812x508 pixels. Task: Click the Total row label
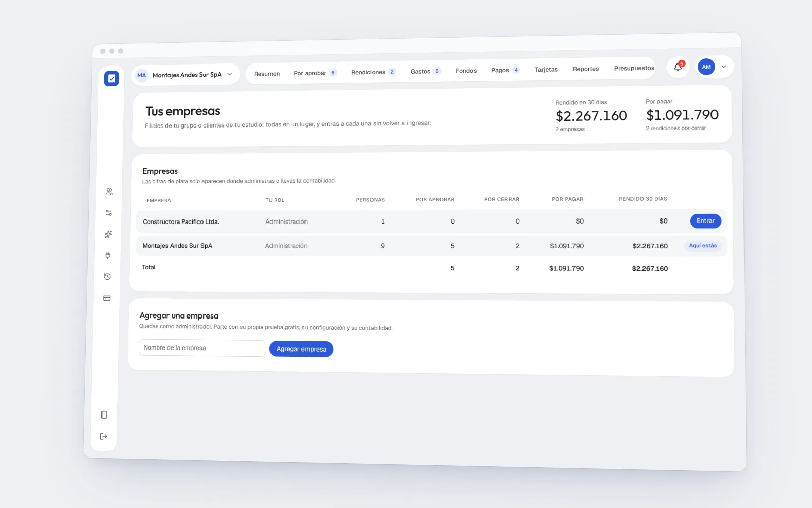[149, 267]
